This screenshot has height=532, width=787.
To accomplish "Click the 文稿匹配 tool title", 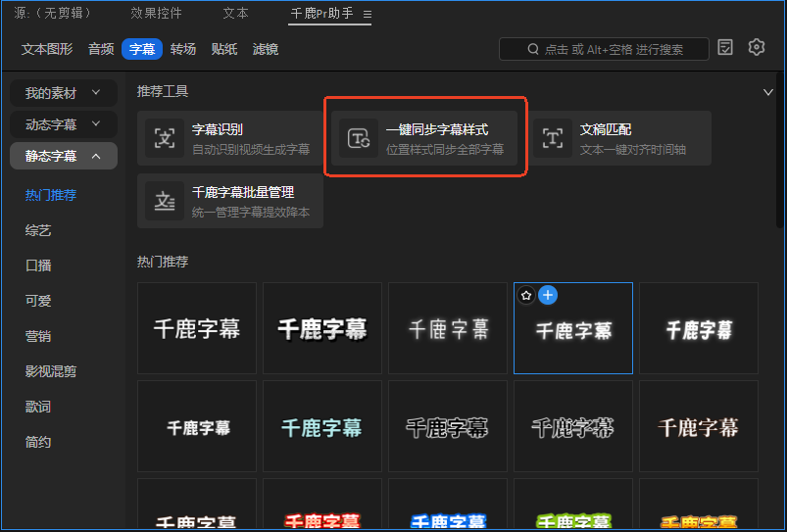I will point(606,129).
